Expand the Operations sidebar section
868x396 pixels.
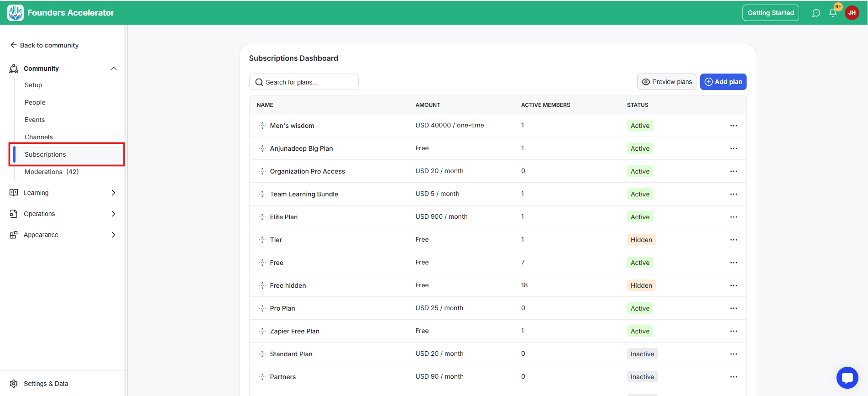point(114,214)
